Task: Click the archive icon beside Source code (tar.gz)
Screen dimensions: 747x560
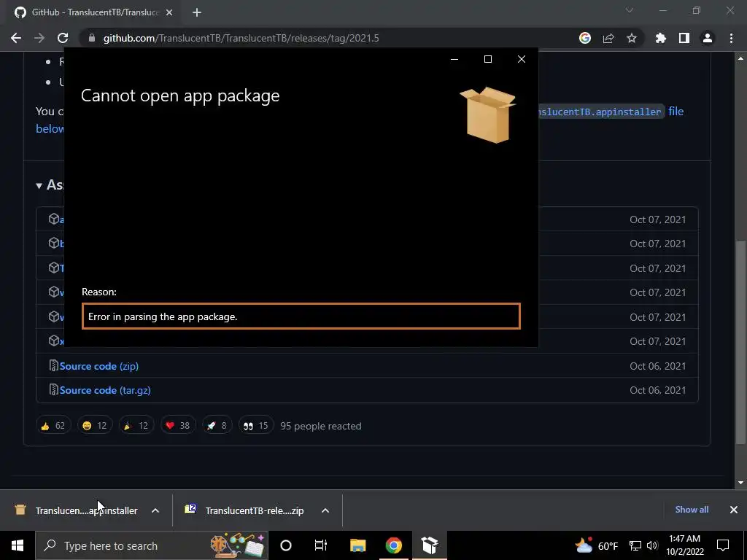Action: [x=54, y=390]
